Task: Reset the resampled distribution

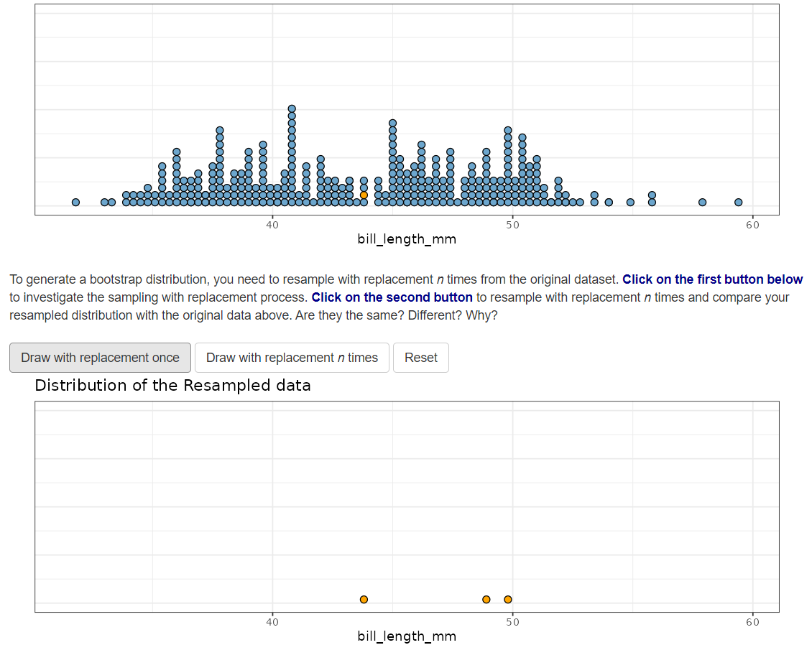Action: point(420,358)
